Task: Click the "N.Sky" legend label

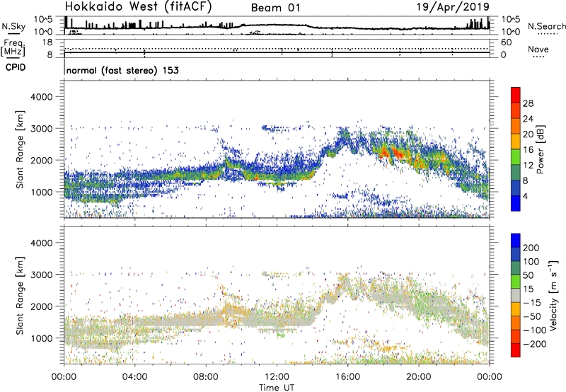Action: point(13,26)
